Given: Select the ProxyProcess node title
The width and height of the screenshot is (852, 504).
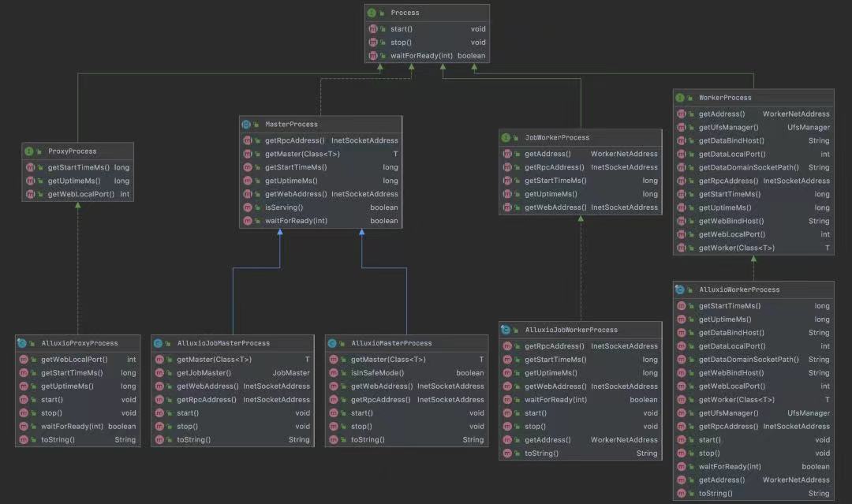Looking at the screenshot, I should click(x=73, y=151).
